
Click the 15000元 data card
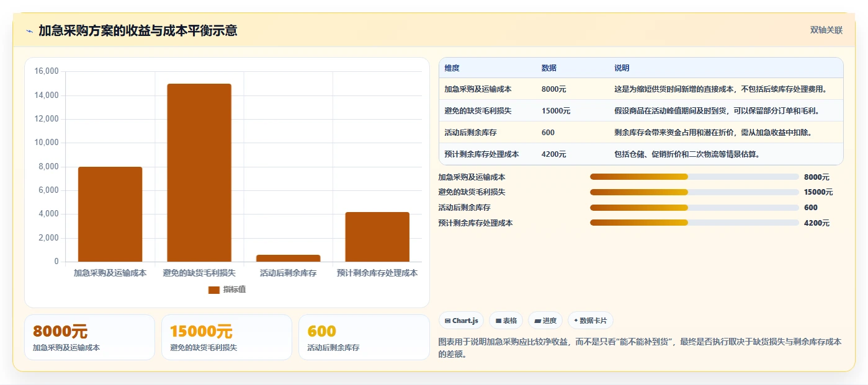[x=226, y=337]
